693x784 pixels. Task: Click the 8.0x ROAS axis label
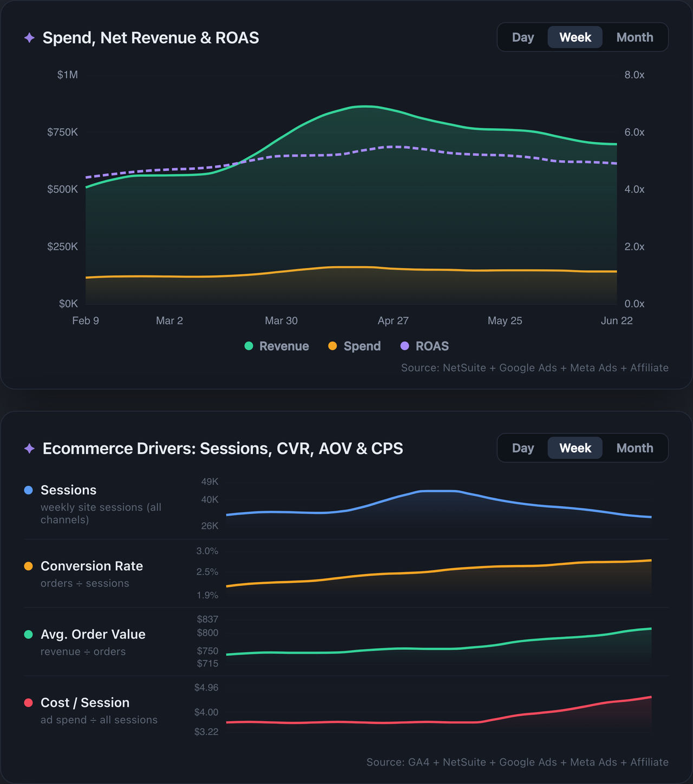pos(635,75)
